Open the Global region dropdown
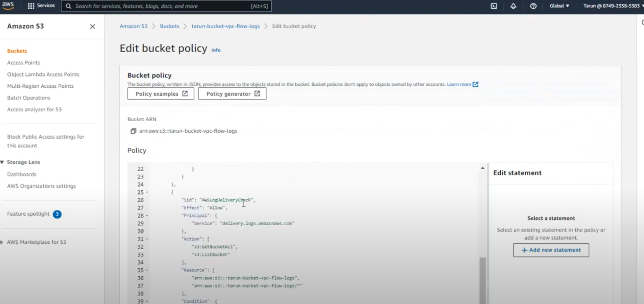644x304 pixels. (x=559, y=6)
